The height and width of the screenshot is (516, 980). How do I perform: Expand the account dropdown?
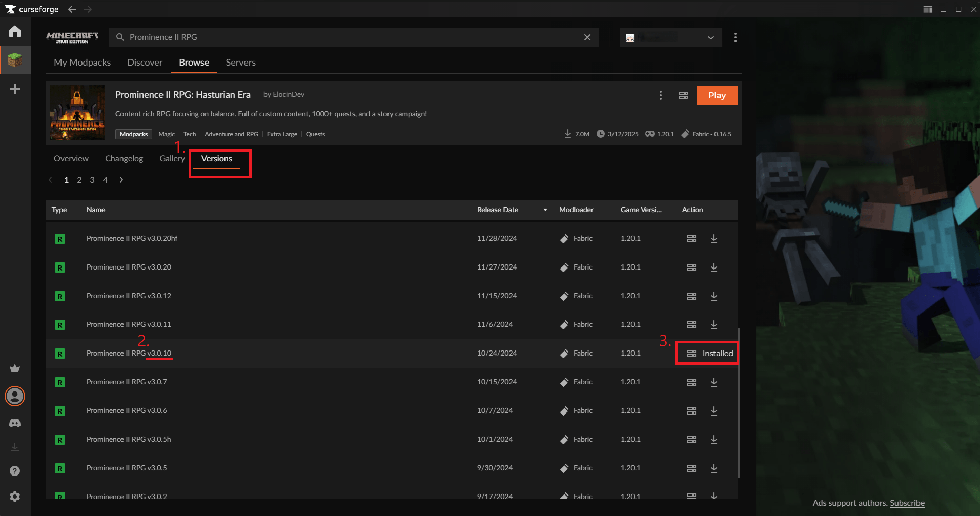(710, 37)
